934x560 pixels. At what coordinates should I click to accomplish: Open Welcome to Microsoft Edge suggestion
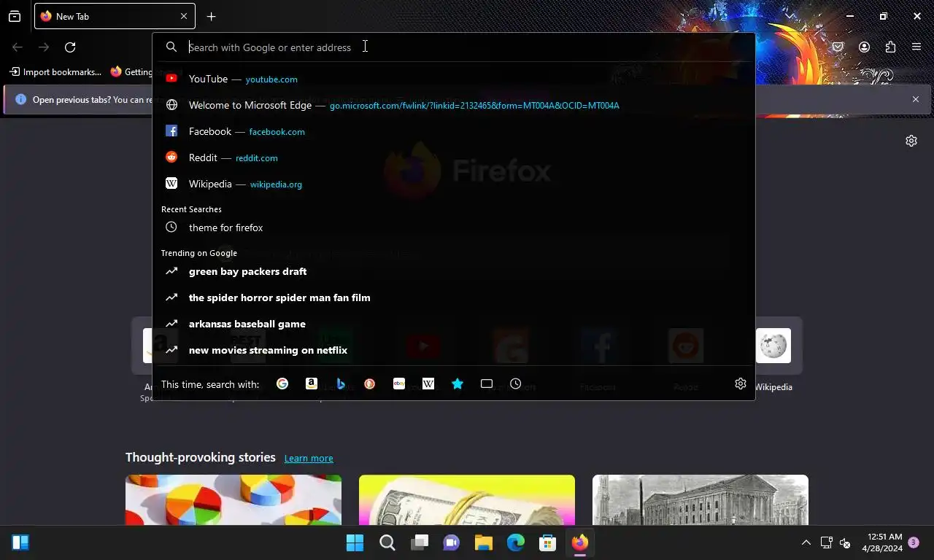(454, 105)
